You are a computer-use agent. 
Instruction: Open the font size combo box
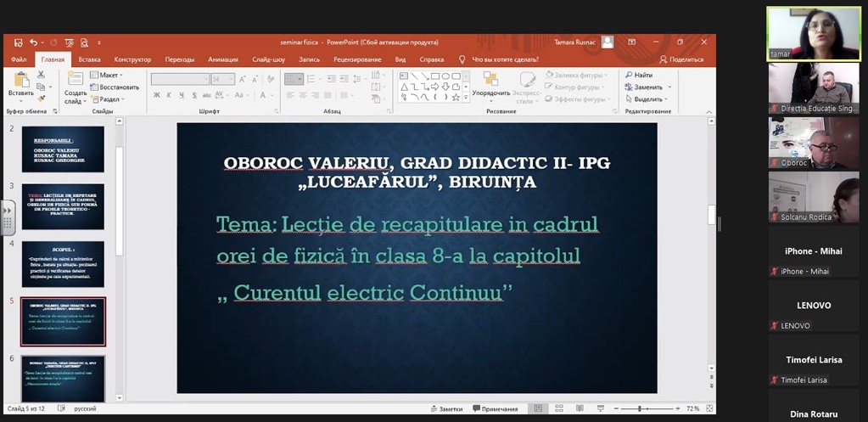point(224,79)
